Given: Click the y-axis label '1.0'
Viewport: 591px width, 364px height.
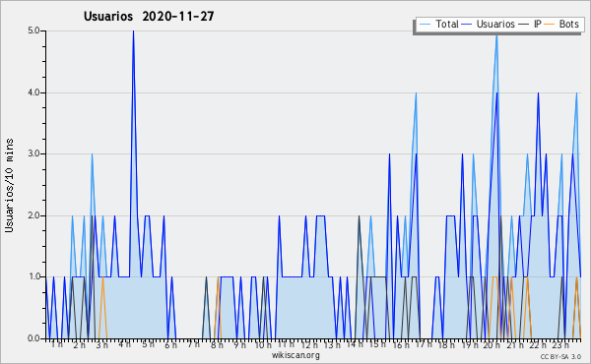Looking at the screenshot, I should [33, 277].
